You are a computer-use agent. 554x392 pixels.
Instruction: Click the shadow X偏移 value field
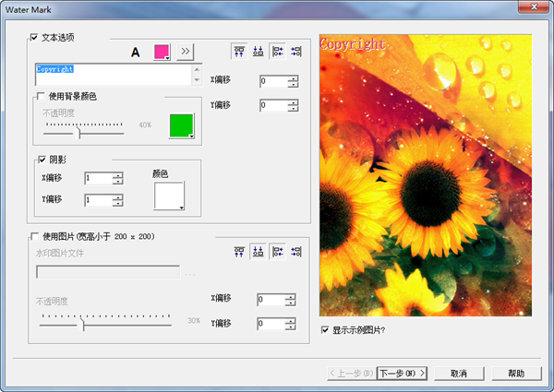(99, 178)
